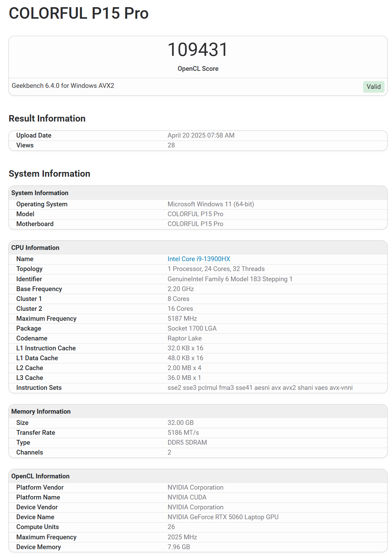The image size is (392, 557).
Task: Open the Intel Core i9-13900HX link
Action: [x=199, y=259]
